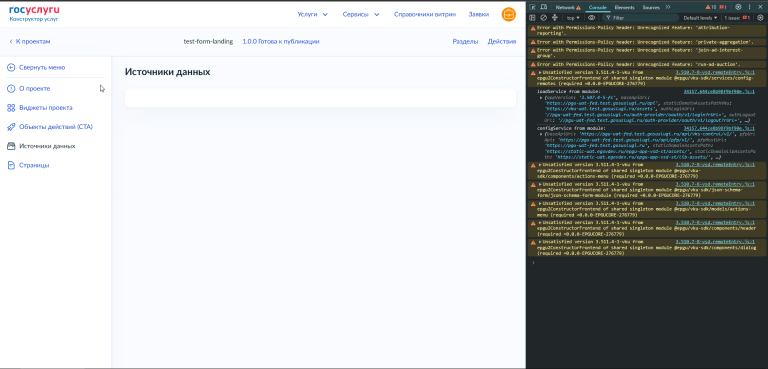Screen dimensions: 768x369
Task: Click the warnings count indicator showing 10
Action: point(710,7)
